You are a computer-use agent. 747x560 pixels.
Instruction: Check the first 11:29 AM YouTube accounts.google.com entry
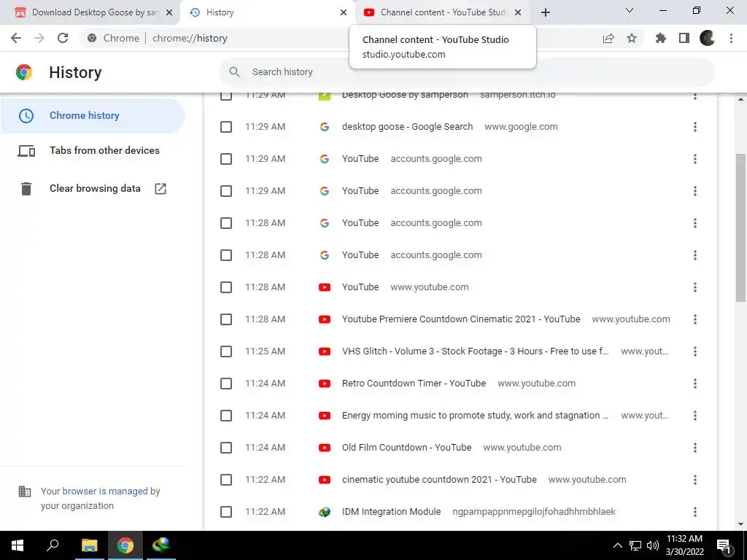pyautogui.click(x=226, y=159)
